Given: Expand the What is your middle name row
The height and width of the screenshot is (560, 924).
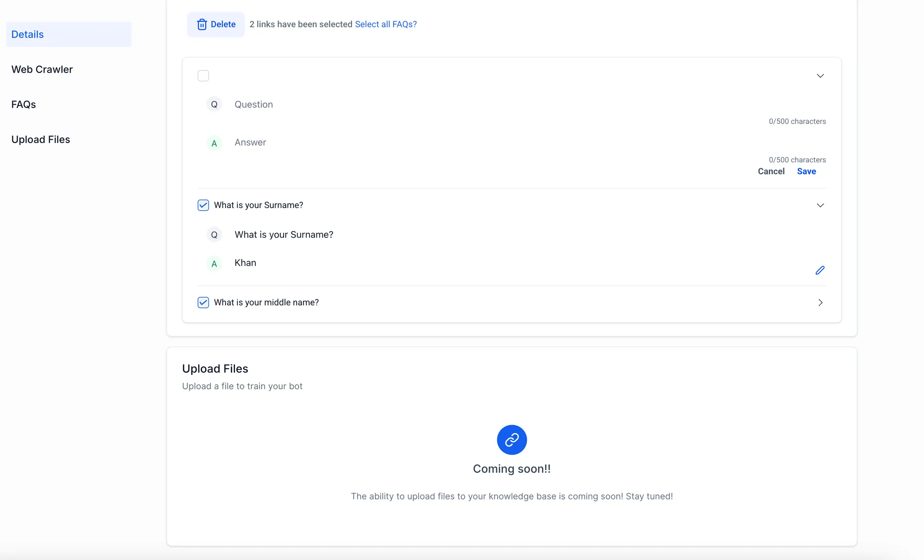Looking at the screenshot, I should [x=820, y=302].
